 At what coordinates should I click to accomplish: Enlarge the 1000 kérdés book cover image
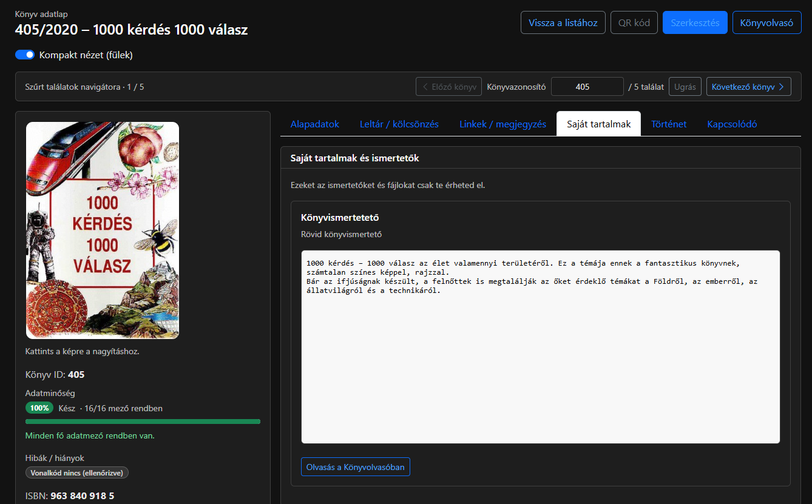pyautogui.click(x=103, y=230)
